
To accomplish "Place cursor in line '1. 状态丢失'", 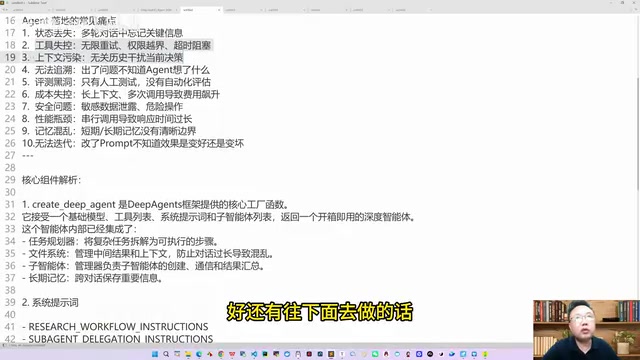I will [x=102, y=33].
